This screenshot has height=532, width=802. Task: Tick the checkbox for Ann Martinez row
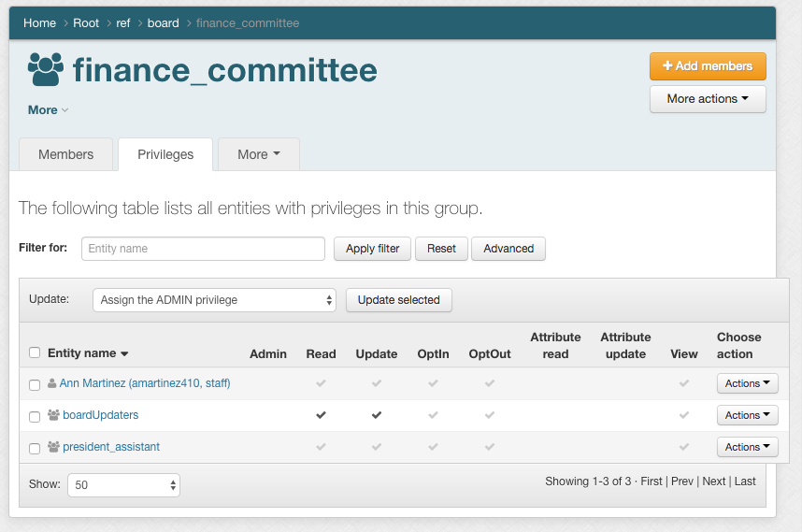click(35, 384)
